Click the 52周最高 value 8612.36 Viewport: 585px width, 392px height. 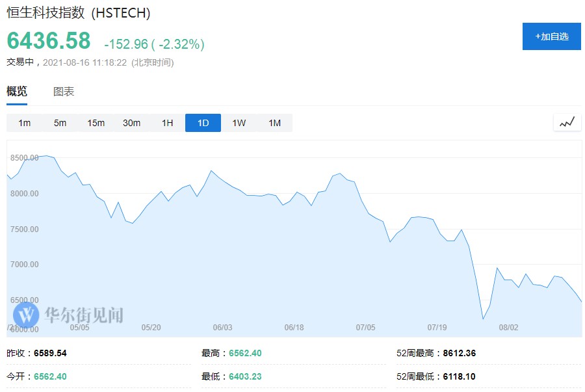(459, 354)
